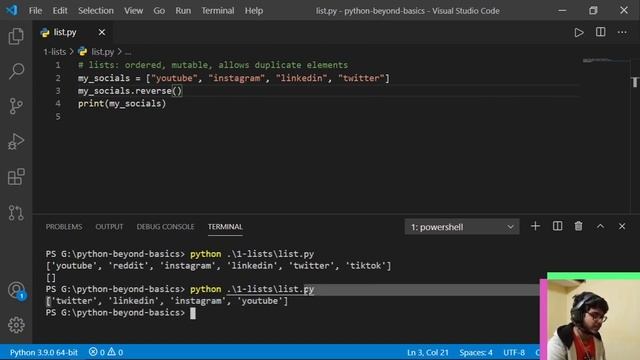This screenshot has width=640, height=360.
Task: Open the Extensions view
Action: [x=16, y=177]
